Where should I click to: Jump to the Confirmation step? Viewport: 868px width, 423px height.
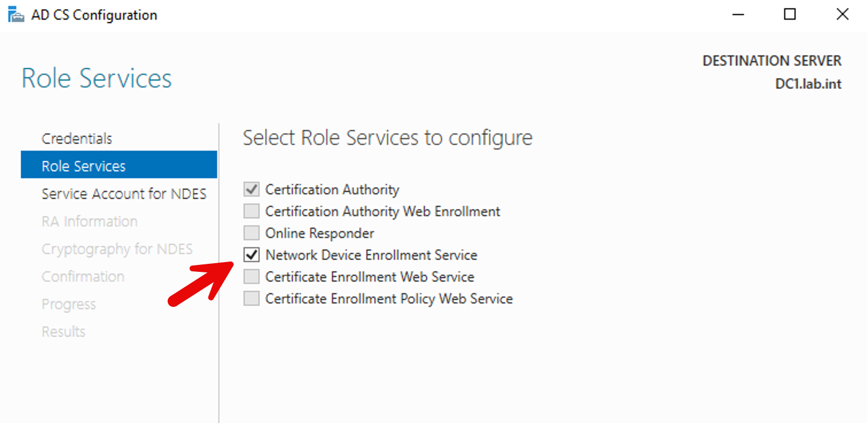83,276
